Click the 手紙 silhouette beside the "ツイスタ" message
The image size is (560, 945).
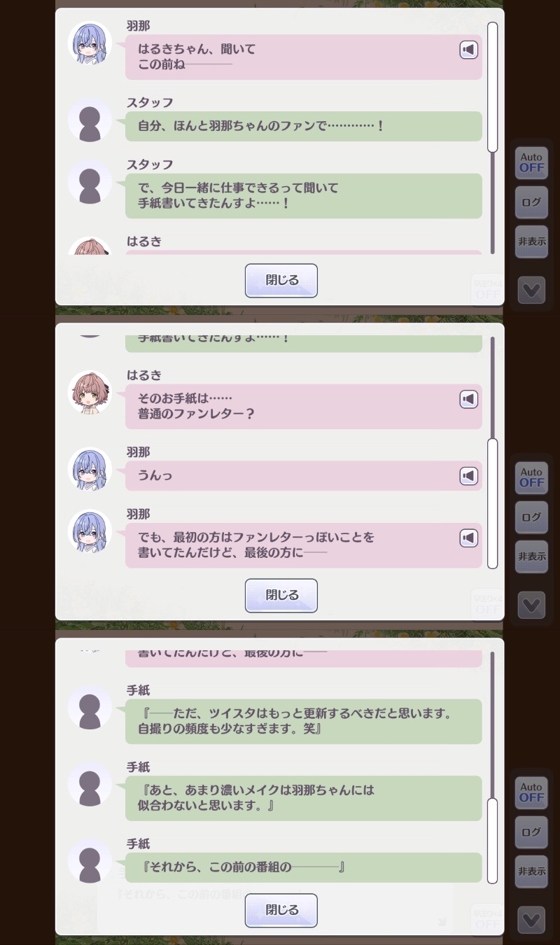click(x=90, y=707)
